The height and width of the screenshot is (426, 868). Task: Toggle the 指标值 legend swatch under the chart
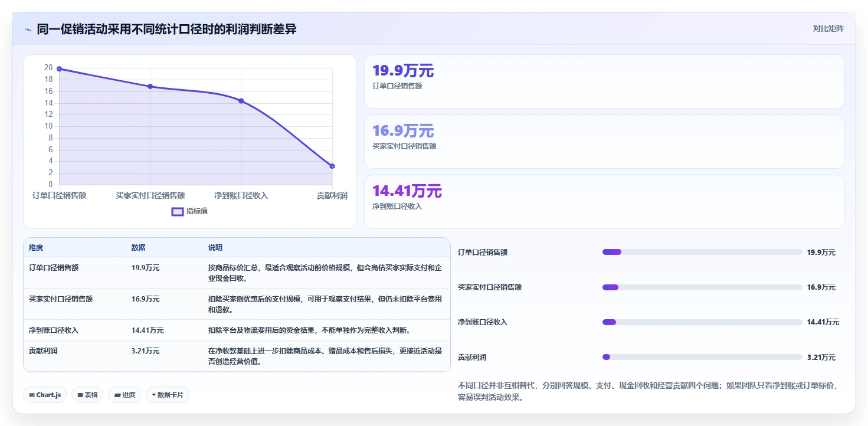(x=178, y=211)
